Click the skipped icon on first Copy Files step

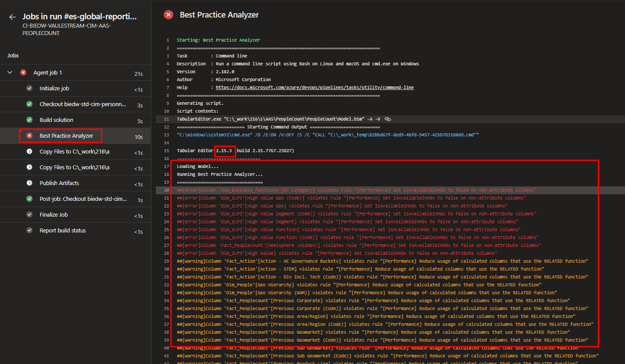click(x=29, y=151)
